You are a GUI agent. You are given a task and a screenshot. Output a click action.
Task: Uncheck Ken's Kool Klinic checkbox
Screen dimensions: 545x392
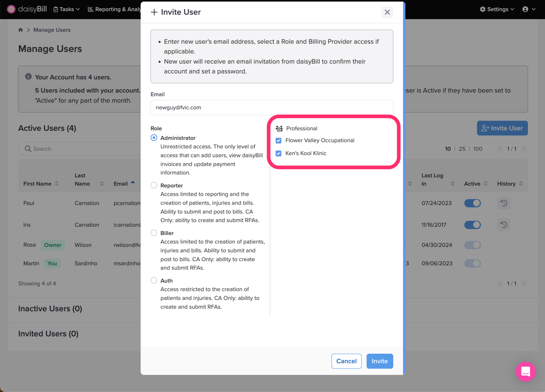click(278, 153)
